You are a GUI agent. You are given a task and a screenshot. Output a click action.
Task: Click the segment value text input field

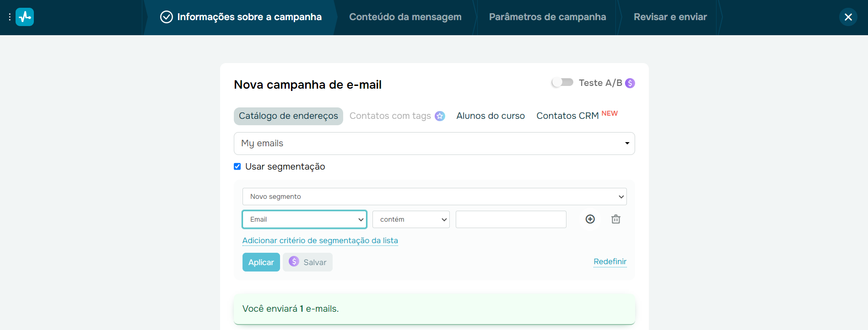point(511,219)
